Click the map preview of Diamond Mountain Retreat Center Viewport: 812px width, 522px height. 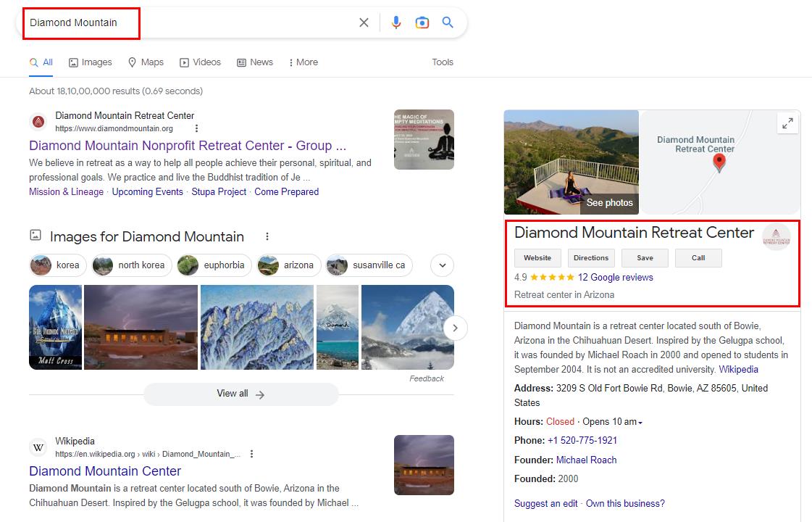[720, 162]
